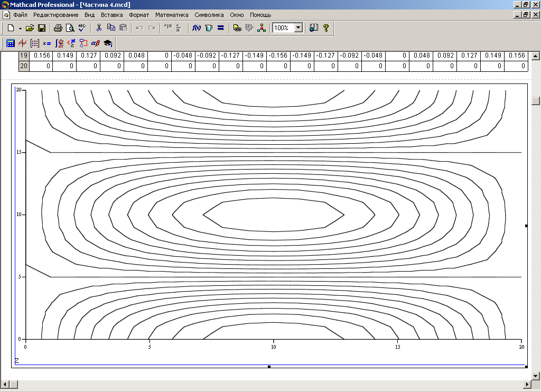Click the vertical scrollbar down arrow
Screen dimensions: 541x392
click(536, 376)
